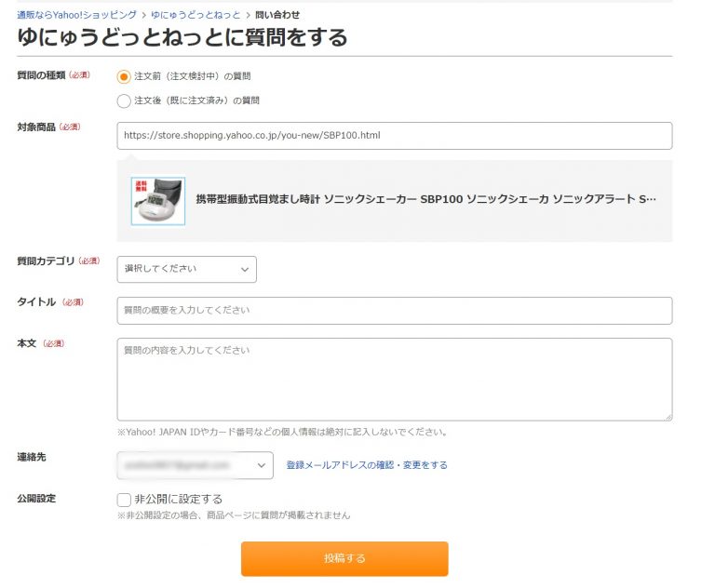715x588 pixels.
Task: Click the 問い合わせ breadcrumb item
Action: (x=277, y=16)
